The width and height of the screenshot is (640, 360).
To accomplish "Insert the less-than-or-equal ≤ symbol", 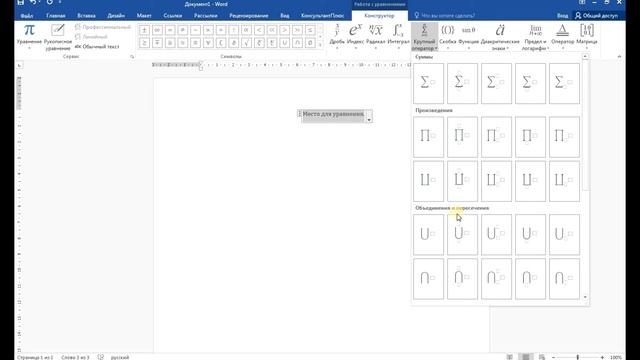I will [310, 30].
